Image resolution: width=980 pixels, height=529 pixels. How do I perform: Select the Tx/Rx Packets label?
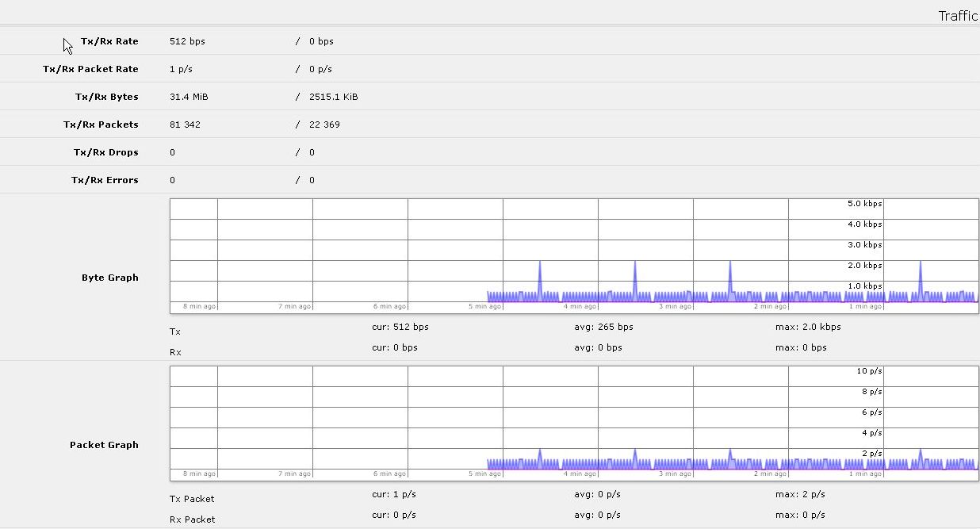[x=101, y=125]
